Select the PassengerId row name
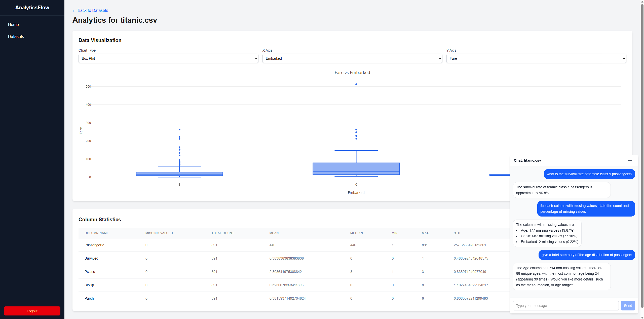The image size is (644, 319). 94,245
